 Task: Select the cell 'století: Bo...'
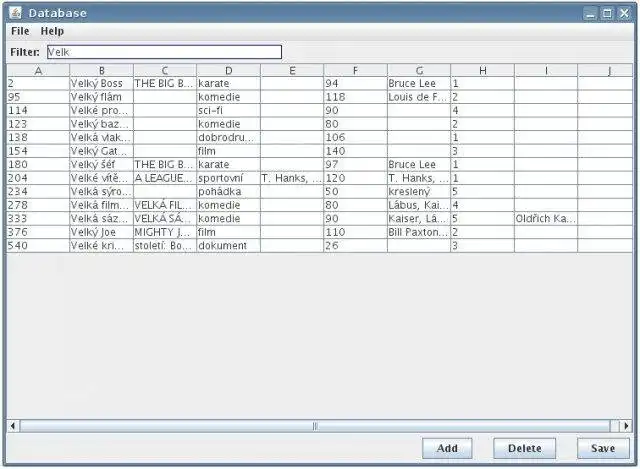pyautogui.click(x=165, y=245)
